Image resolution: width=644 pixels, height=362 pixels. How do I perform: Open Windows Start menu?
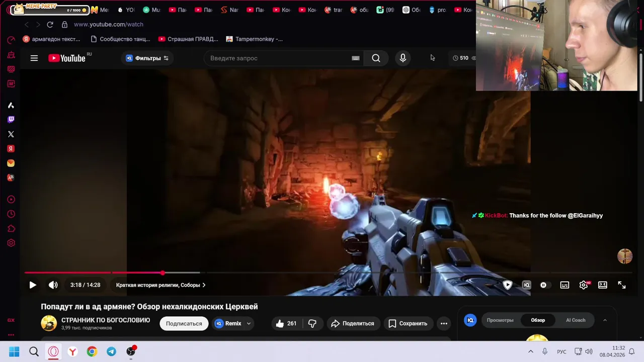click(x=14, y=351)
